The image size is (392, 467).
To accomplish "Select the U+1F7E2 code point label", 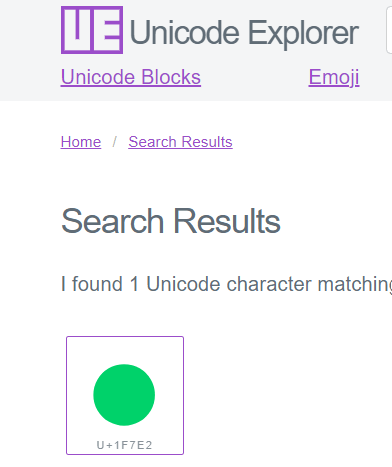I will click(124, 445).
